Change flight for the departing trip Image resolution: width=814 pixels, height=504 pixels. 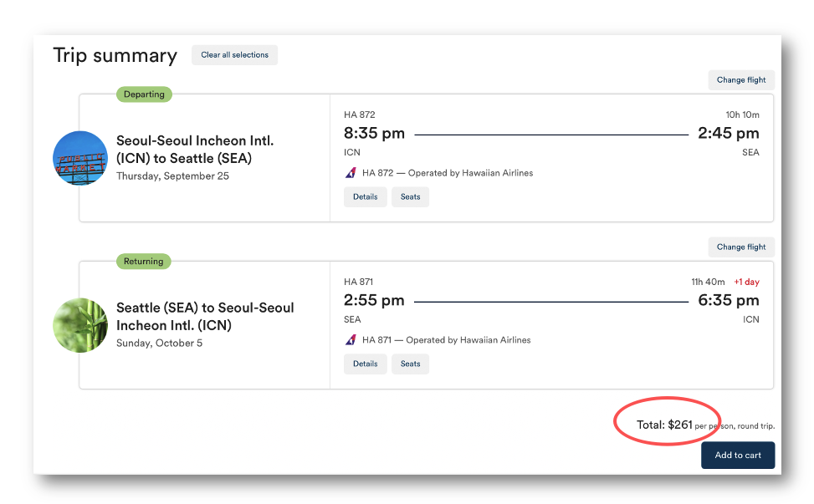[741, 80]
